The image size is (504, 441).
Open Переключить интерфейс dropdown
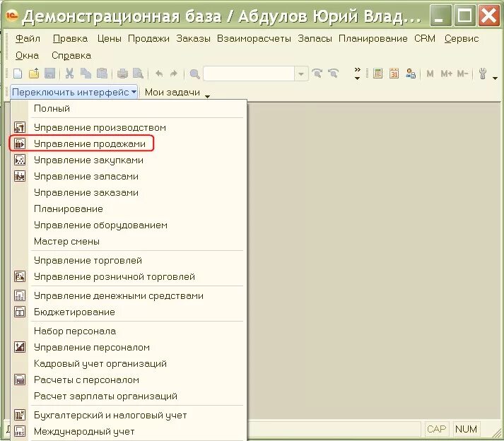pyautogui.click(x=74, y=93)
